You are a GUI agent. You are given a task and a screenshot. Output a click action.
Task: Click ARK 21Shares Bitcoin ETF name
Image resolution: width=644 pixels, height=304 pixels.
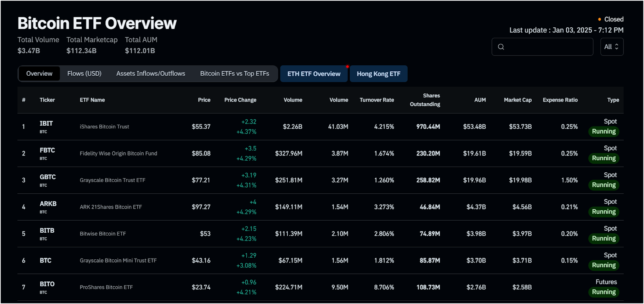point(111,207)
